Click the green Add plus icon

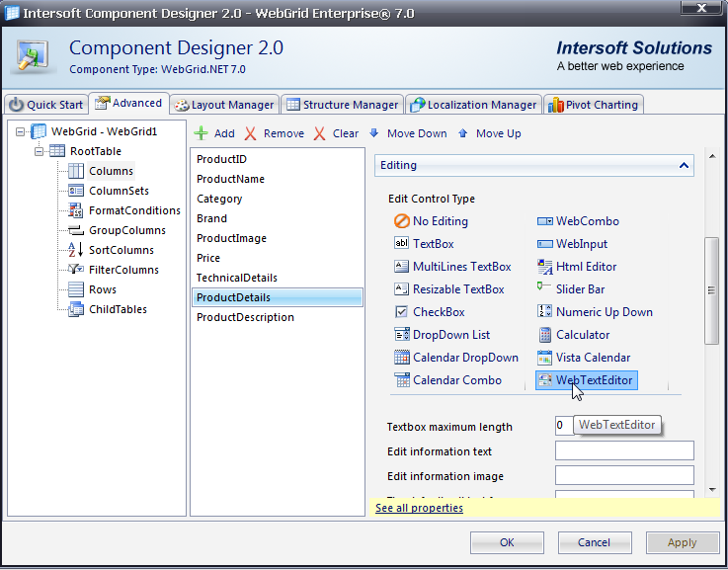click(x=201, y=133)
